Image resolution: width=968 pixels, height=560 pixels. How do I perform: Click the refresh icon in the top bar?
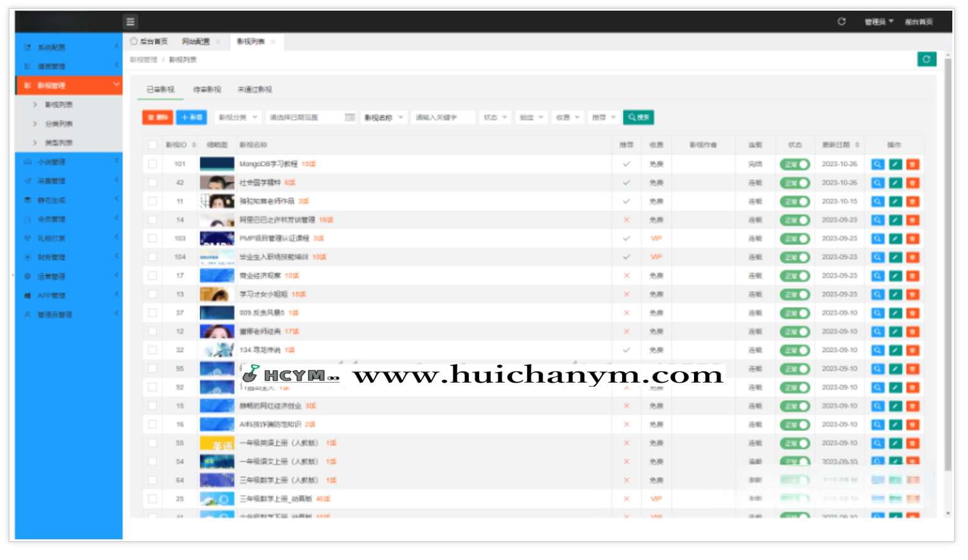(x=841, y=21)
